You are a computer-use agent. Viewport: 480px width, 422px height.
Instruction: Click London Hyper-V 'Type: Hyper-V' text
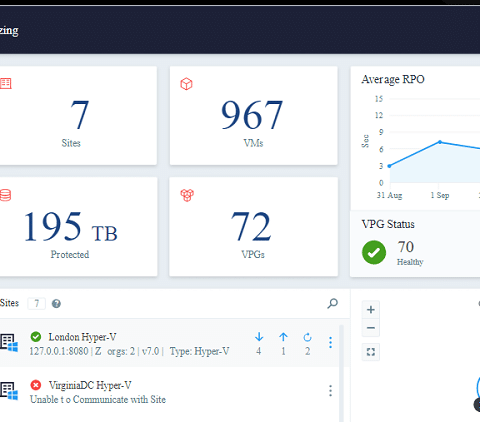[199, 351]
